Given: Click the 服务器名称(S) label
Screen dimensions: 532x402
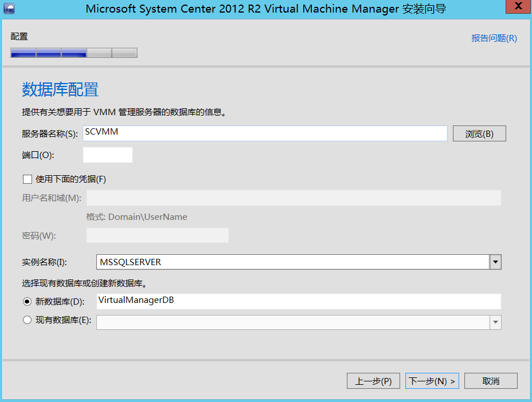Looking at the screenshot, I should pos(50,134).
